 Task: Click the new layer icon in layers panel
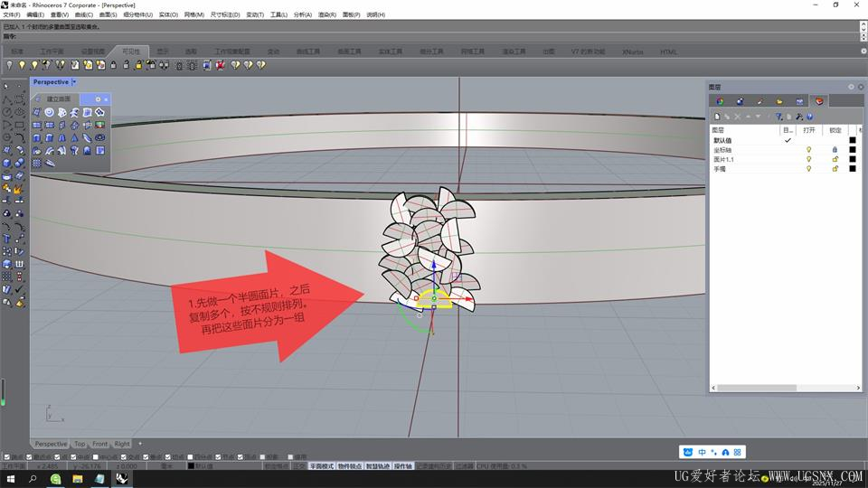[x=717, y=117]
